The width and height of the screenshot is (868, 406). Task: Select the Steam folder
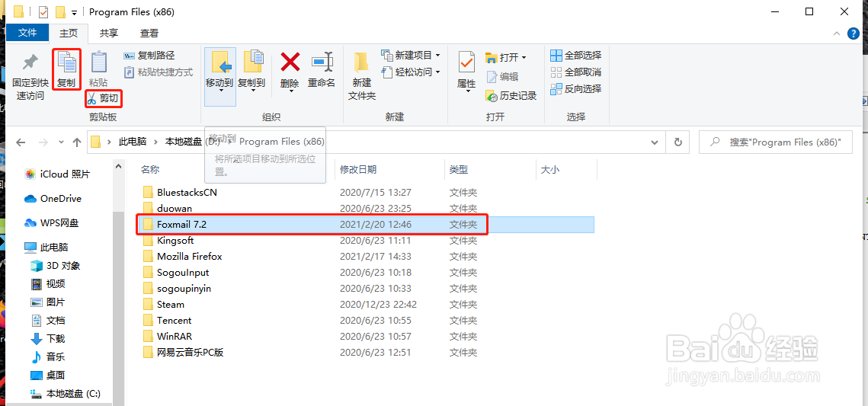(x=171, y=304)
